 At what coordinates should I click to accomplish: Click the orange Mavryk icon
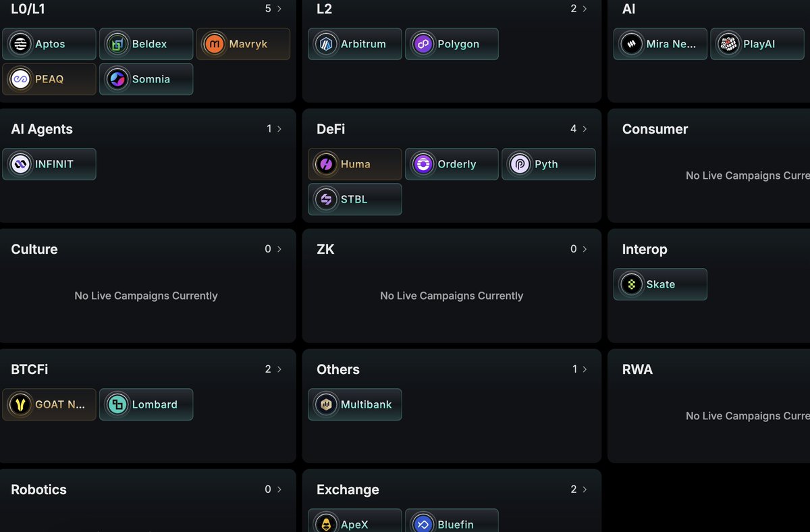(215, 44)
